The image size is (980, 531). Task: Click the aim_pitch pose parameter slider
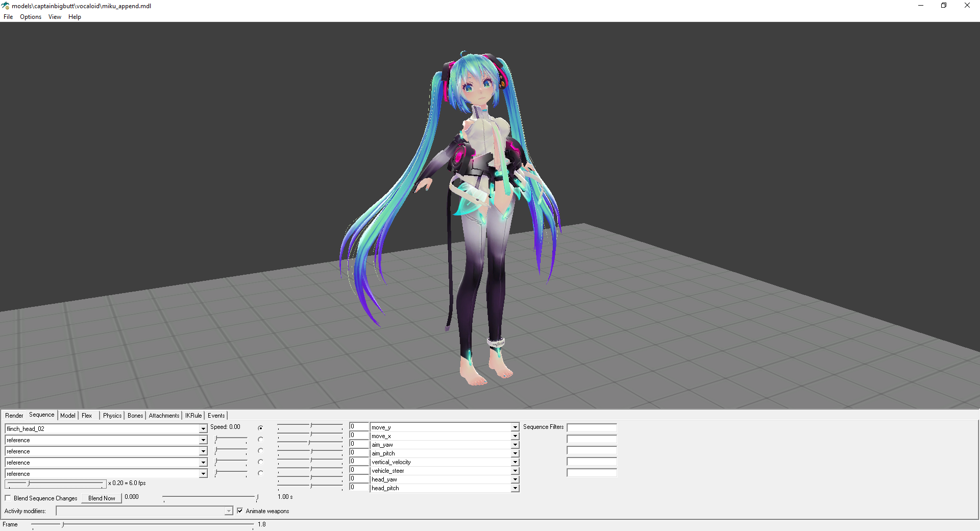click(x=310, y=452)
